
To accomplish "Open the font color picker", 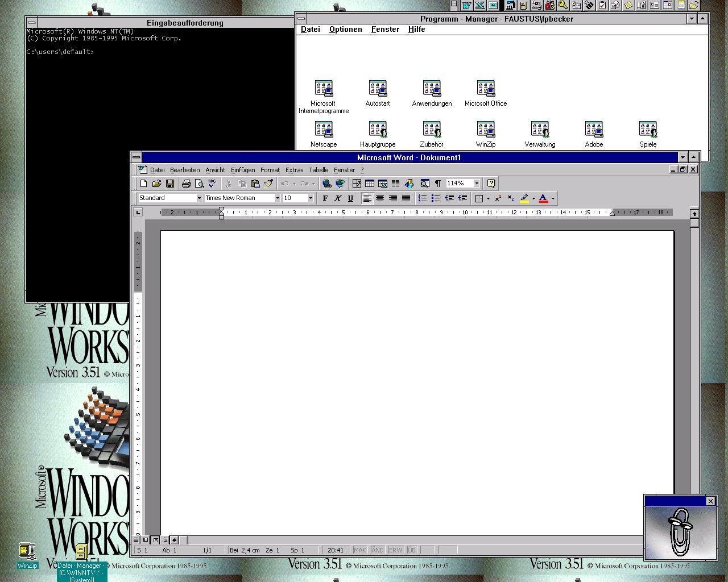I will [x=551, y=198].
